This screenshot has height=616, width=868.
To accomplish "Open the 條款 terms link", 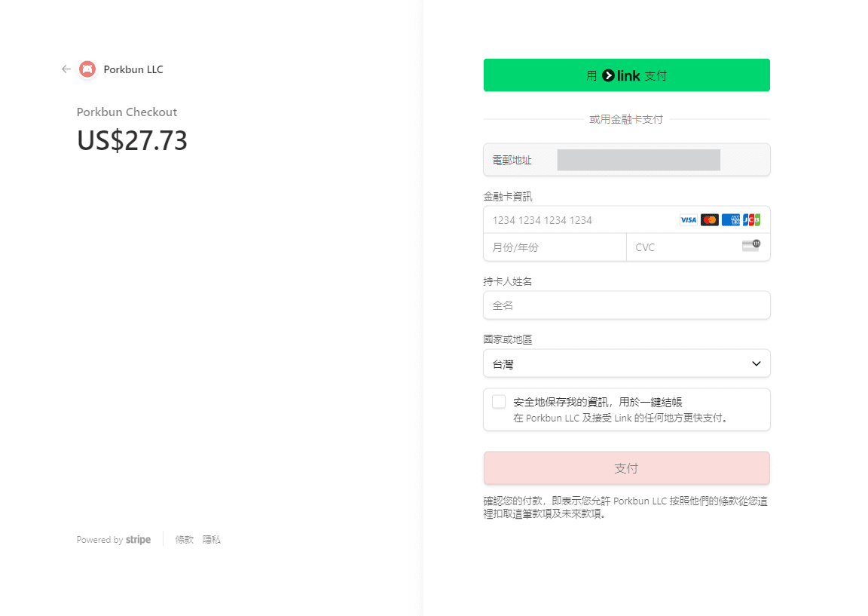I will 185,540.
